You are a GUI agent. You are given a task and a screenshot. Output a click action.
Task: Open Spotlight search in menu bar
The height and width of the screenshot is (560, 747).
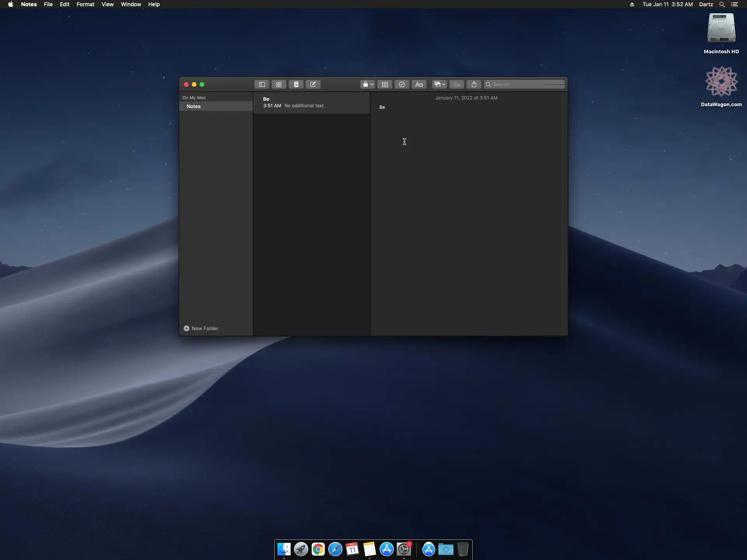(722, 4)
